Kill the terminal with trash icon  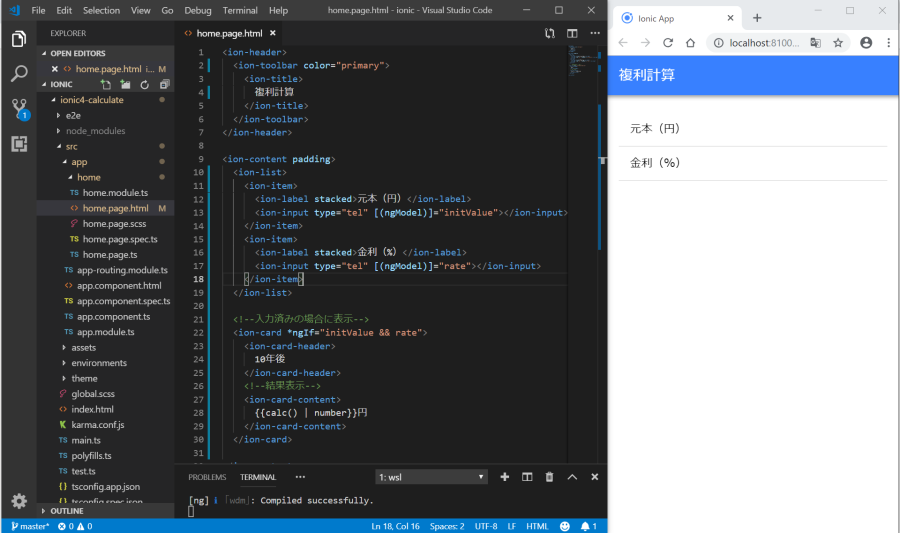tap(549, 477)
